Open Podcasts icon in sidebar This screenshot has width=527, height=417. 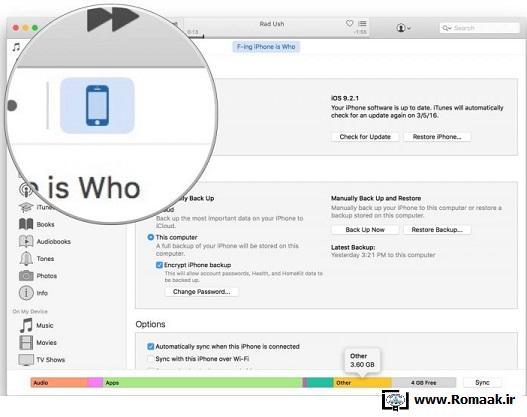[x=26, y=190]
